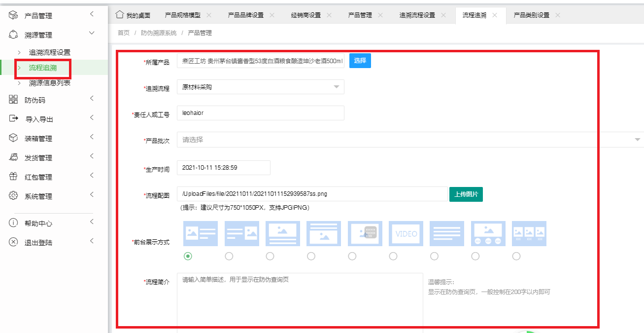The image size is (644, 333).
Task: Click the 产品管理 cube icon in sidebar
Action: click(x=13, y=15)
